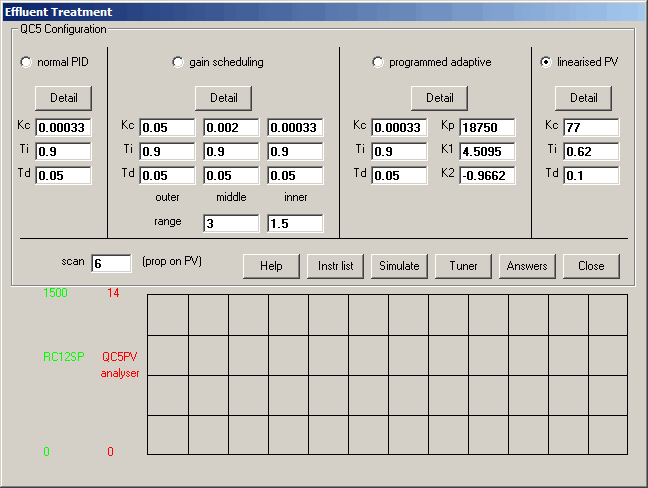
Task: Edit the Kp field showing 18750
Action: [x=487, y=128]
